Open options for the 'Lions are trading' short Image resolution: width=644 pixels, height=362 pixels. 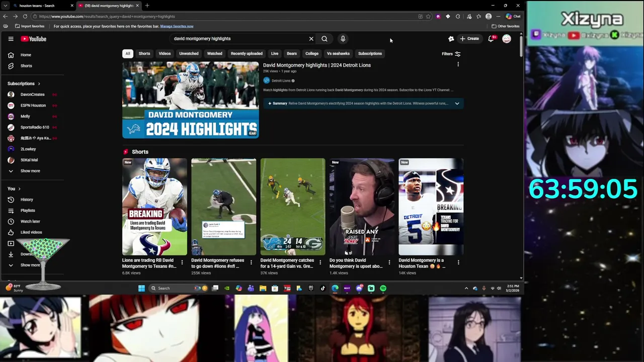182,262
